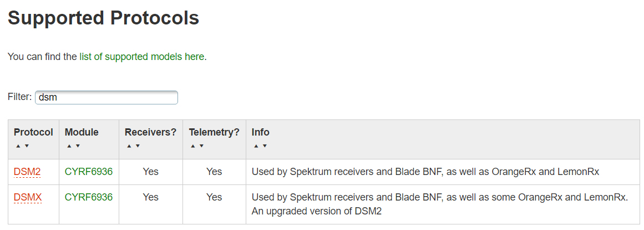
Task: Sort Protocol column descending with down arrow
Action: point(27,146)
